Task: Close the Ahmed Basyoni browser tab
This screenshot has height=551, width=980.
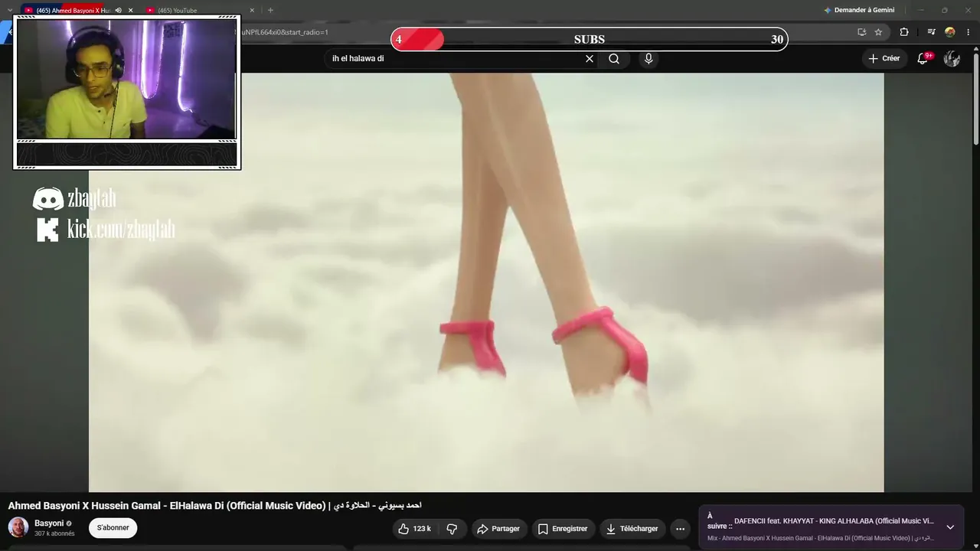Action: tap(131, 10)
